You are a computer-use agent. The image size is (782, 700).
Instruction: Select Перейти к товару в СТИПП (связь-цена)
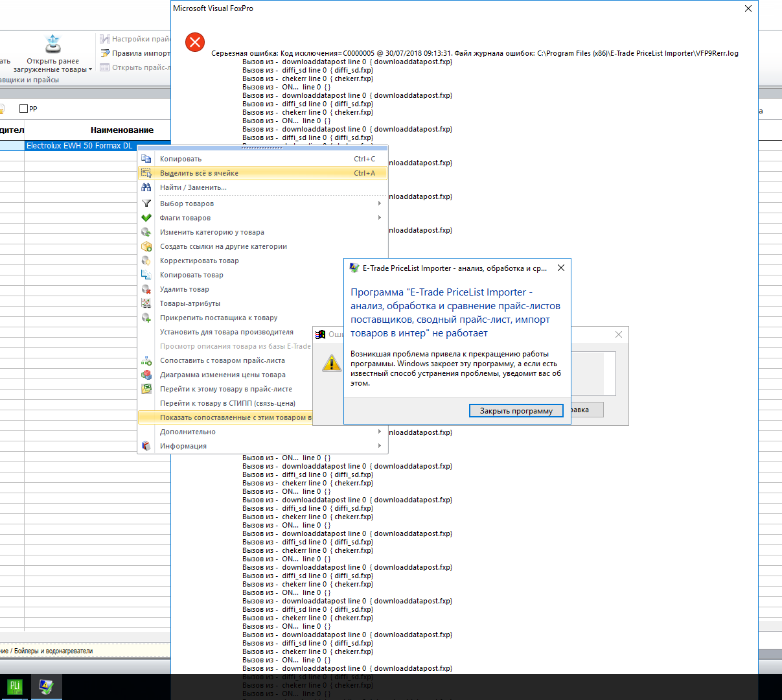(225, 403)
